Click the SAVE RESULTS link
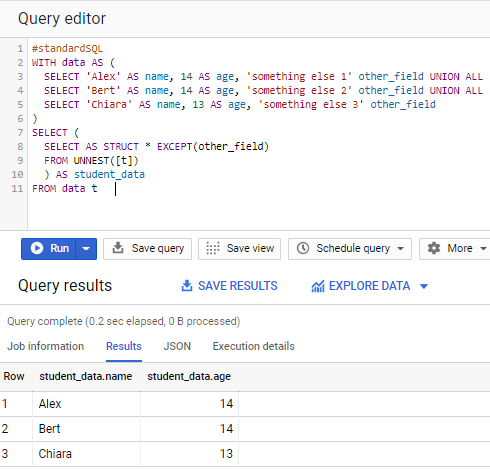490x470 pixels. coord(238,286)
